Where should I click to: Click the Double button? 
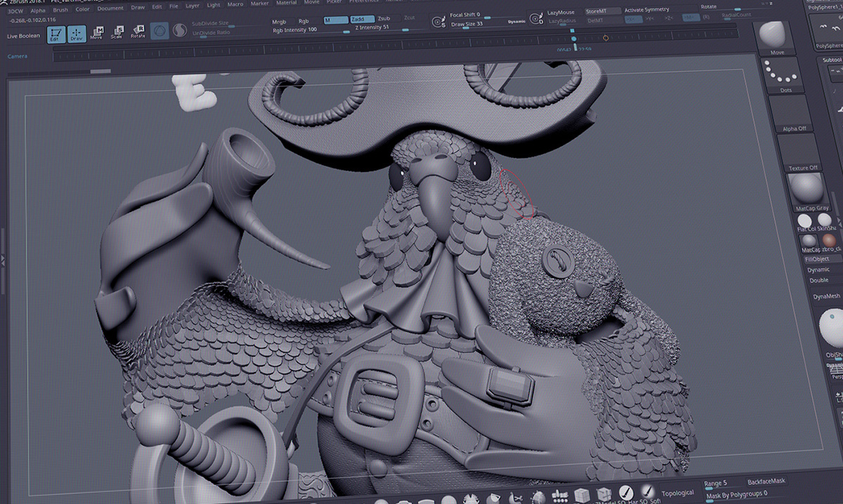point(819,280)
